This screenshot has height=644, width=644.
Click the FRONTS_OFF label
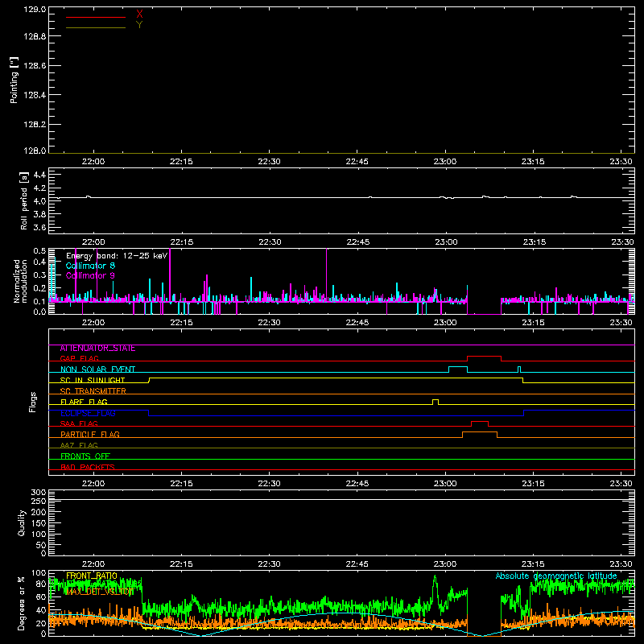click(85, 456)
